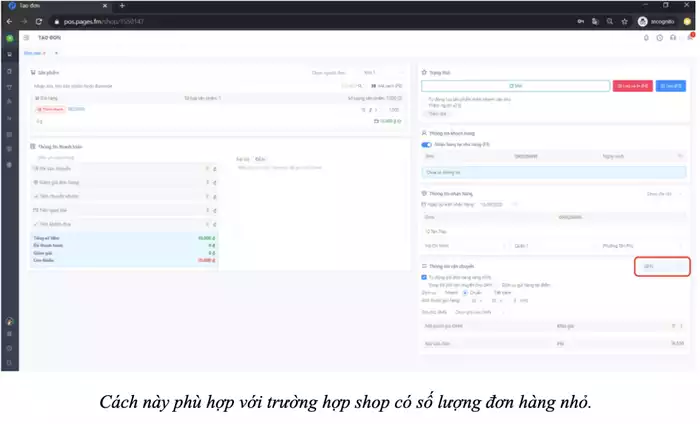The width and height of the screenshot is (700, 424).
Task: Open the GHN carrier dropdown
Action: [662, 266]
